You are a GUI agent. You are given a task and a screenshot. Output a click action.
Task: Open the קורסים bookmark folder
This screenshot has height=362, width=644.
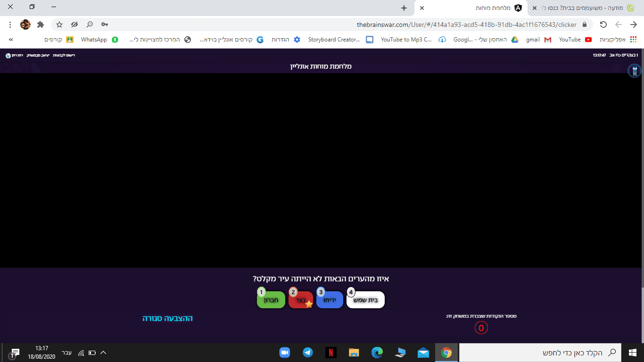tap(59, 40)
